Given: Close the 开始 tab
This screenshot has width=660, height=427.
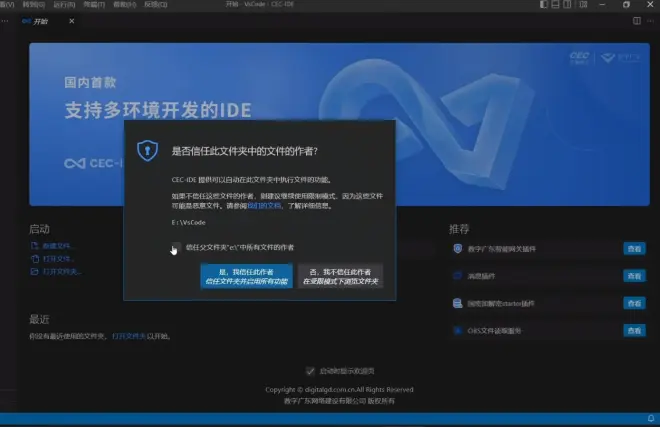Looking at the screenshot, I should tap(72, 21).
